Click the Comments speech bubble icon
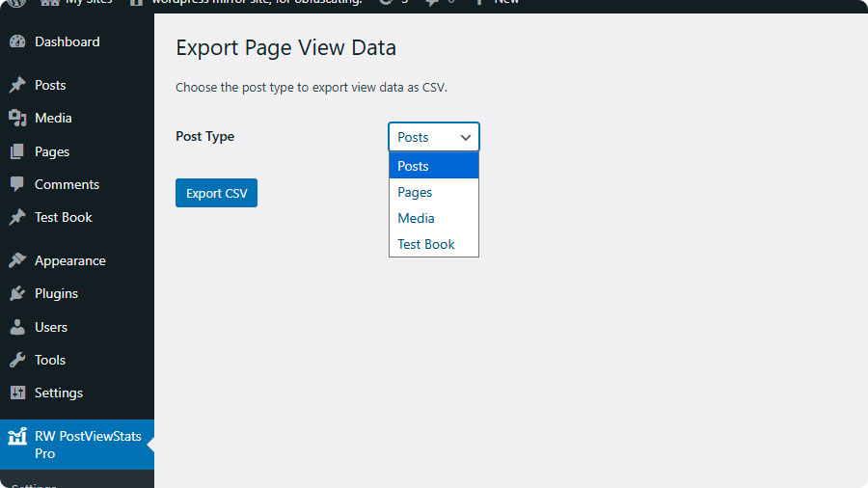This screenshot has width=868, height=488. (x=17, y=184)
